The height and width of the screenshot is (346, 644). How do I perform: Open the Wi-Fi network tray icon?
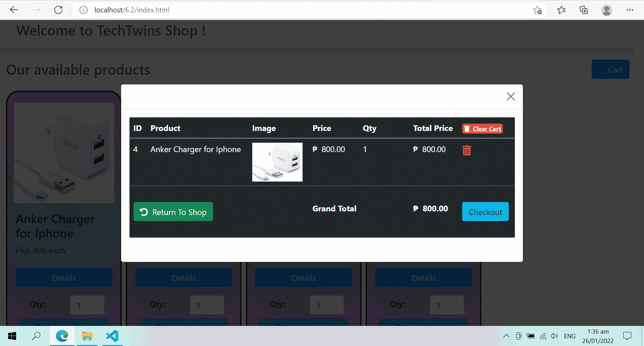(x=543, y=336)
